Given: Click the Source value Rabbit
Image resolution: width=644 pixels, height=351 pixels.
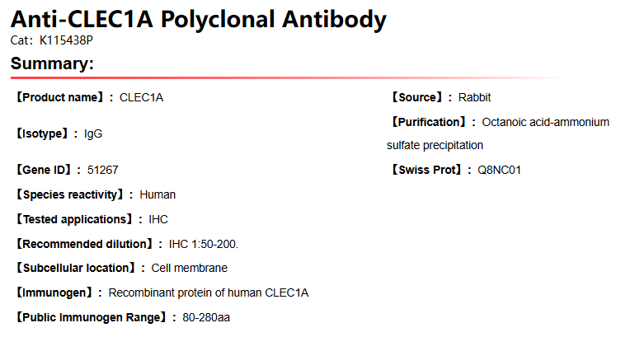Looking at the screenshot, I should coord(474,97).
